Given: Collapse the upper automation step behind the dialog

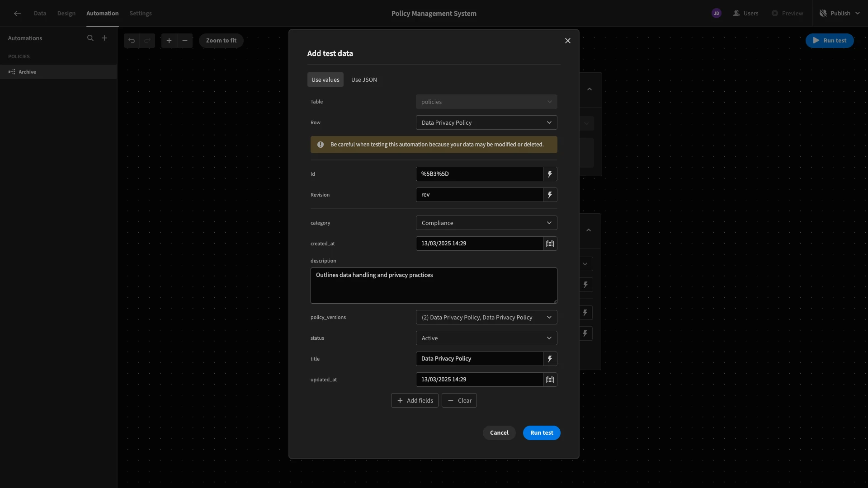Looking at the screenshot, I should pos(590,89).
